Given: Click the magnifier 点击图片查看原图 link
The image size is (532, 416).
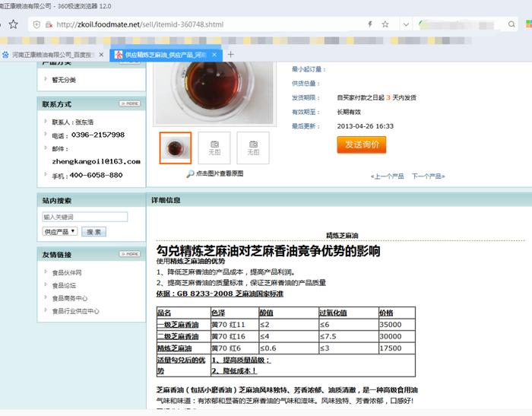Looking at the screenshot, I should [x=215, y=173].
